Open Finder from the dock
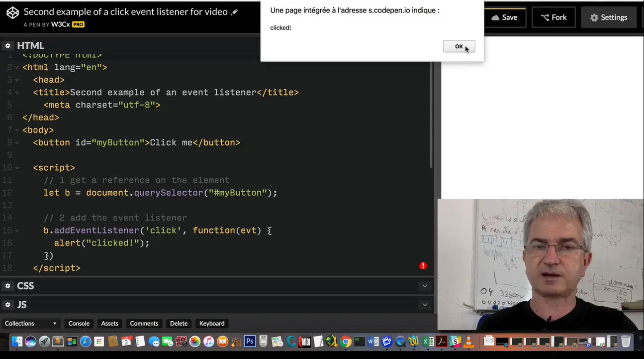 (x=17, y=342)
